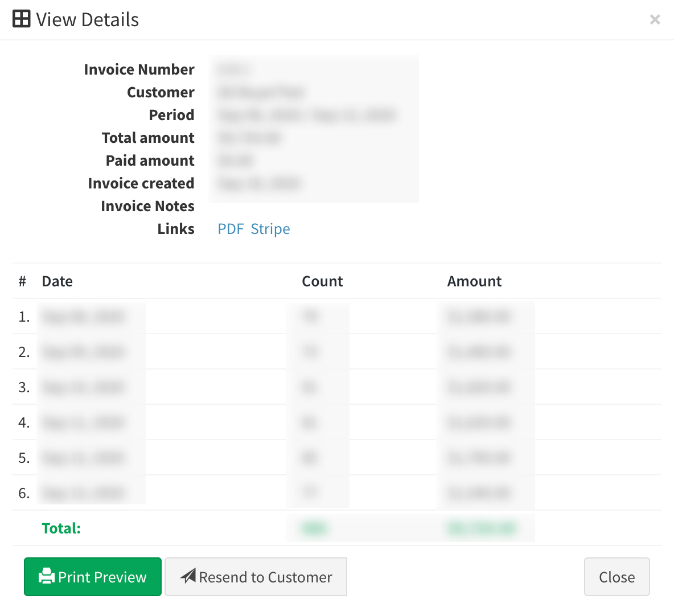Click the Invoice Number field value

233,69
